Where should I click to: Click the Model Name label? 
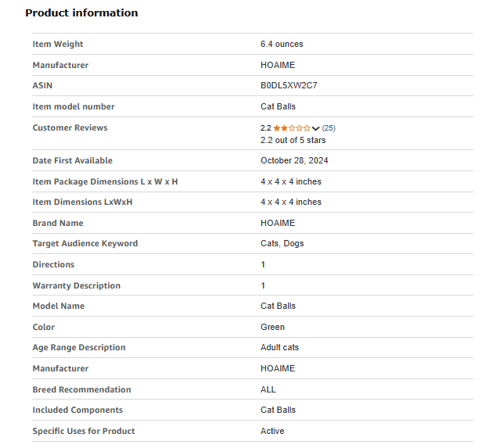tap(59, 306)
